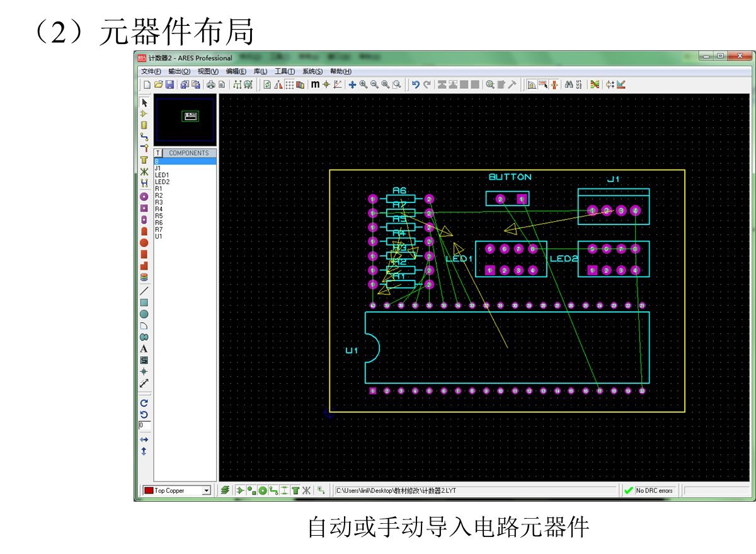756x554 pixels.
Task: Click the Zoom Out magnifier icon
Action: 374,84
